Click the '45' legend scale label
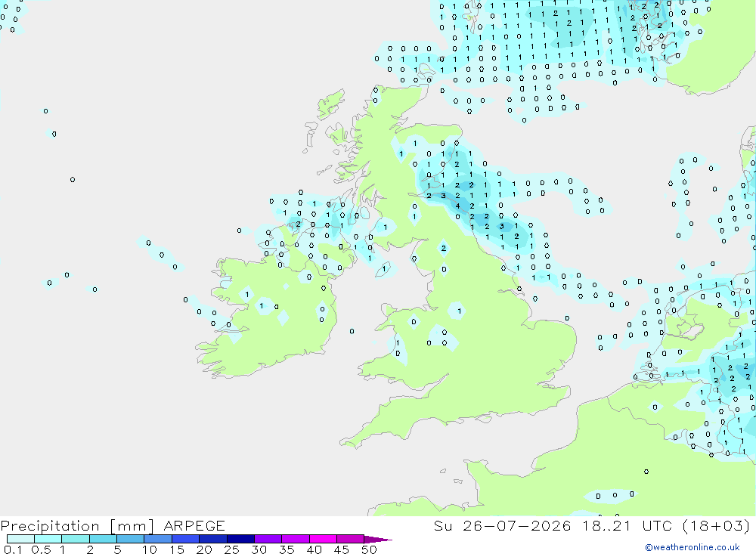The height and width of the screenshot is (554, 756). coord(342,549)
